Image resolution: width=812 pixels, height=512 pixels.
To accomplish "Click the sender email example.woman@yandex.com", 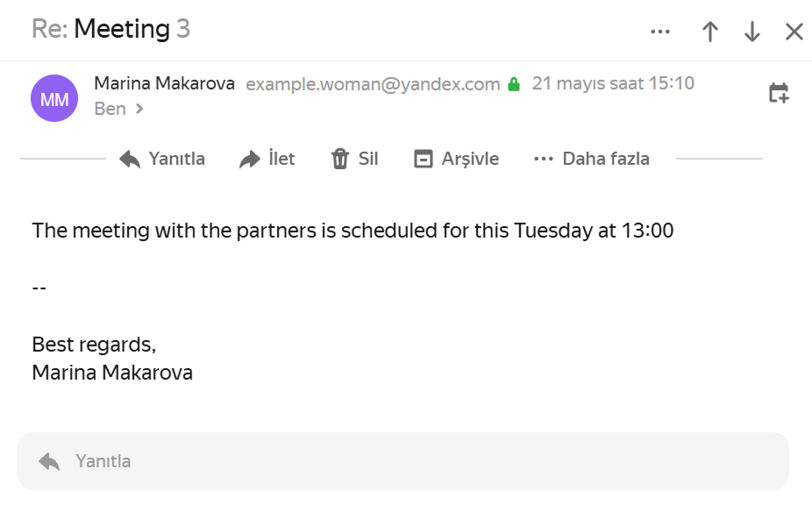I will [x=373, y=84].
